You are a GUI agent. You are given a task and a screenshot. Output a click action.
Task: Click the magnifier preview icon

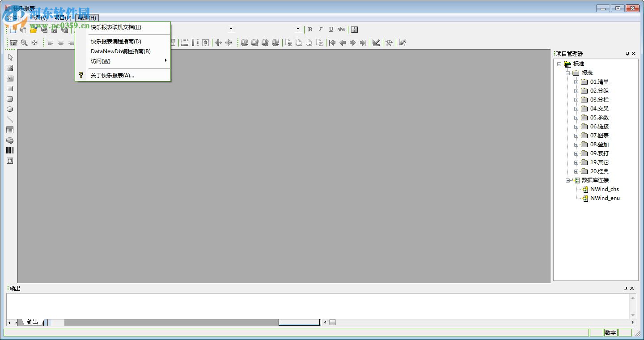[24, 42]
